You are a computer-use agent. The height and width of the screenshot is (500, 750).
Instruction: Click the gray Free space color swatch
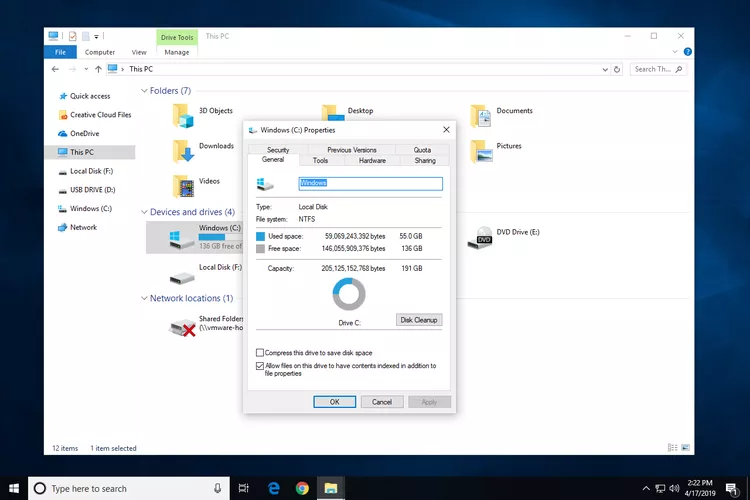(260, 249)
